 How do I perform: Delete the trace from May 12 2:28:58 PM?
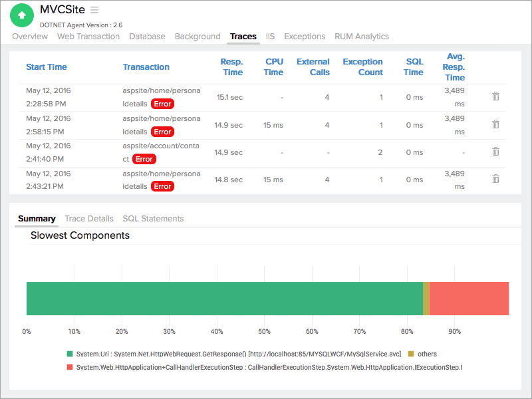[x=495, y=96]
